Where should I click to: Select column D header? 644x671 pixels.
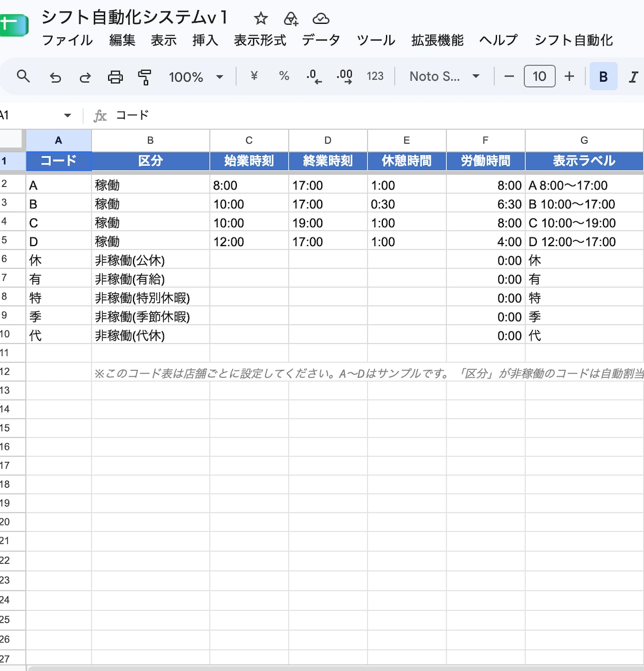(328, 140)
